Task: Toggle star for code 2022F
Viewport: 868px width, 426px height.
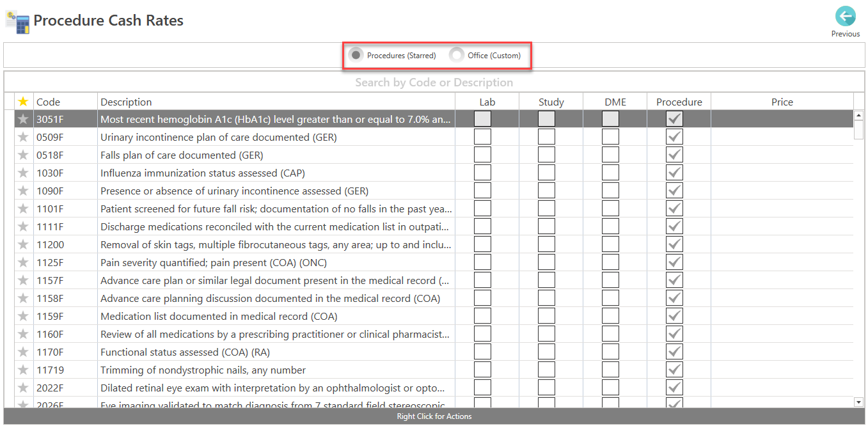Action: tap(24, 388)
